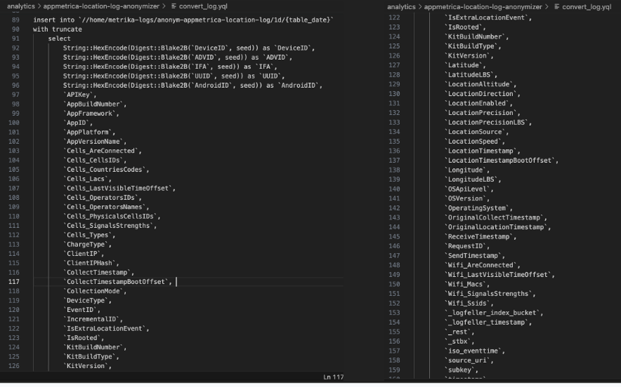Viewport: 621px width, 387px height.
Task: Click the `LocationTimestampBootOffset` line
Action: [x=501, y=160]
